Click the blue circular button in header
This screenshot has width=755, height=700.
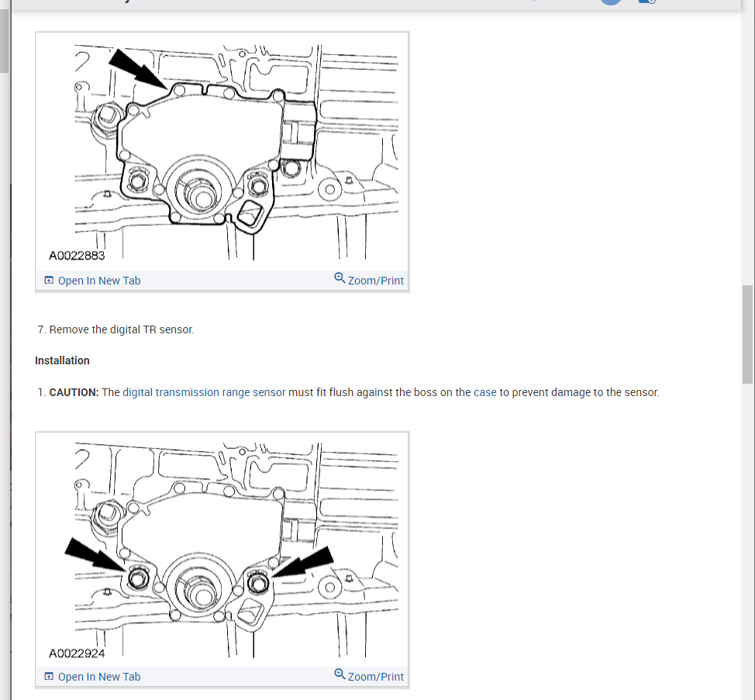(611, 2)
